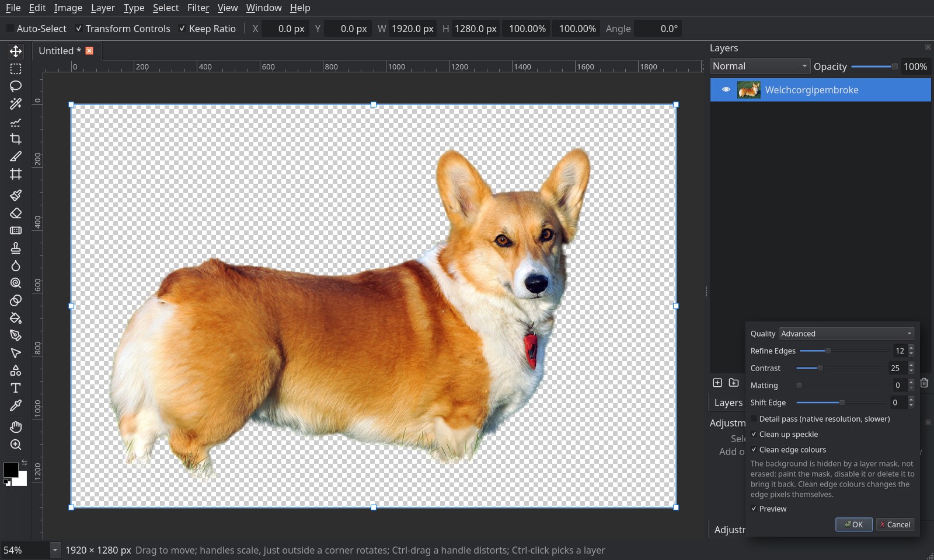Select the Crop tool
The width and height of the screenshot is (934, 560).
tap(16, 139)
